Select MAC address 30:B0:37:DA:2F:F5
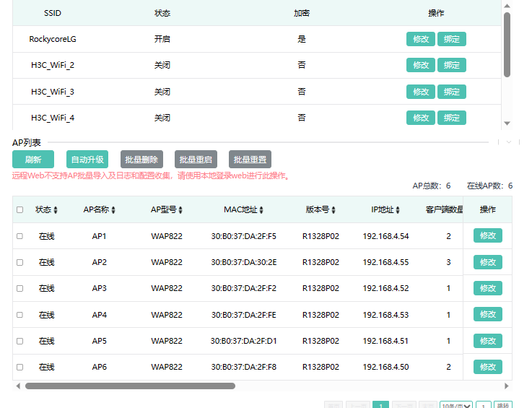This screenshot has height=408, width=532. coord(243,236)
